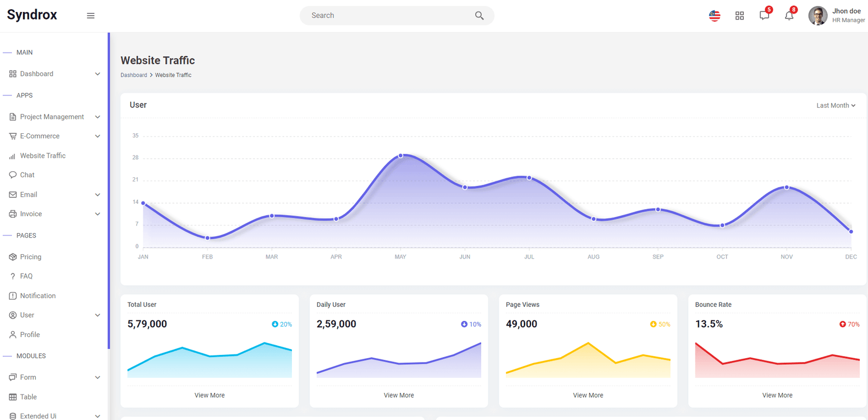Focus the Search input field
The width and height of the screenshot is (868, 420).
pyautogui.click(x=388, y=16)
